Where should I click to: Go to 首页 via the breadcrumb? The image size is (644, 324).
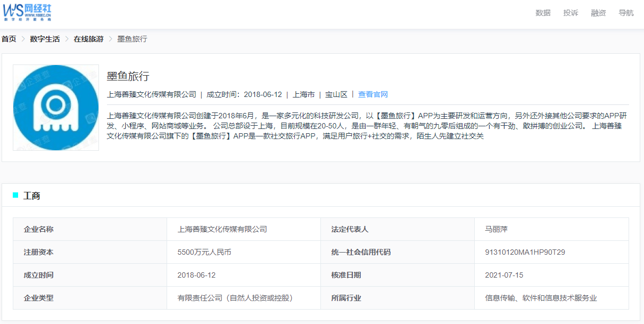click(9, 39)
